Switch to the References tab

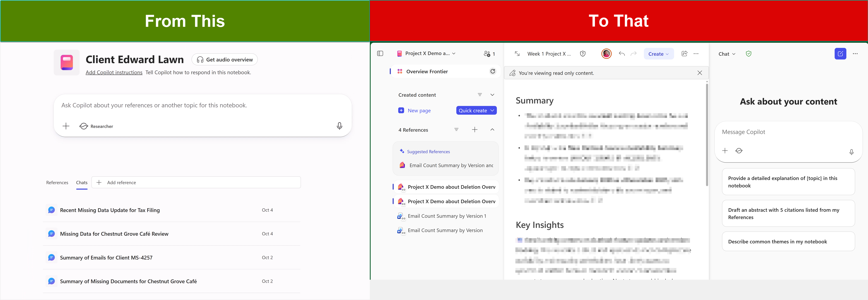point(57,182)
